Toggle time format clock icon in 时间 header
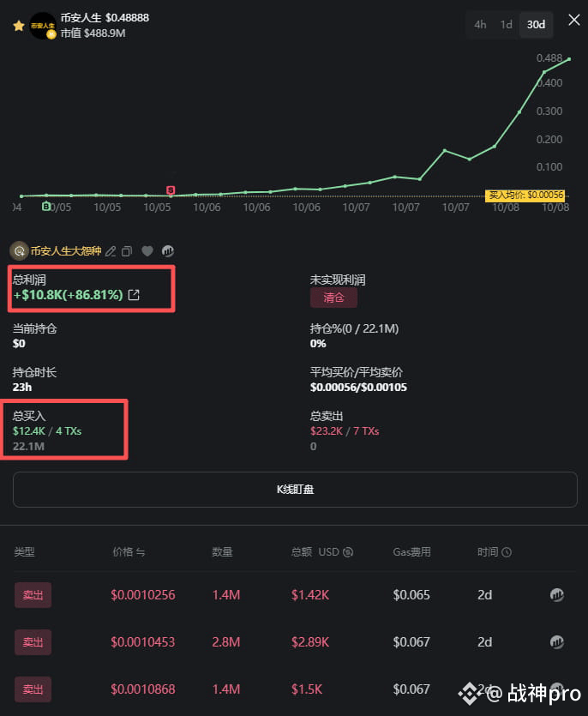The height and width of the screenshot is (716, 588). (x=507, y=552)
